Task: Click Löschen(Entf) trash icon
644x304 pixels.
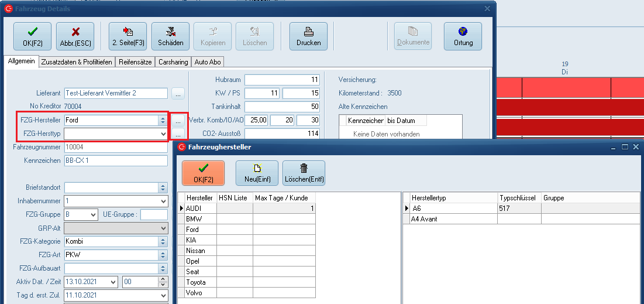Action: pos(304,173)
